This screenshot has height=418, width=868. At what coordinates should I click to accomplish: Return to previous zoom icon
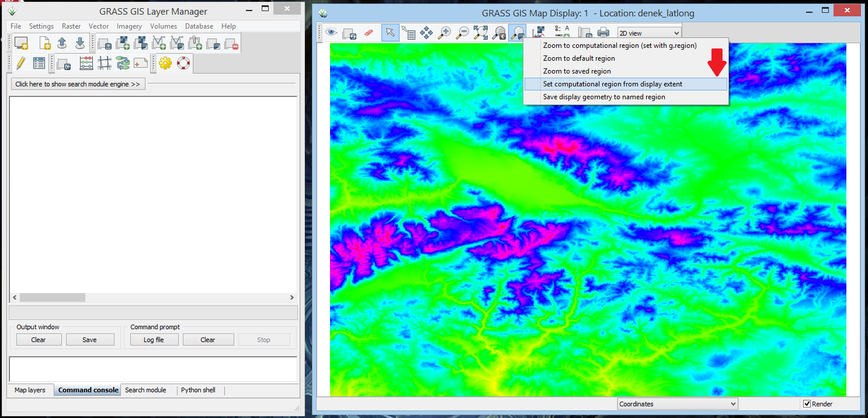point(499,33)
